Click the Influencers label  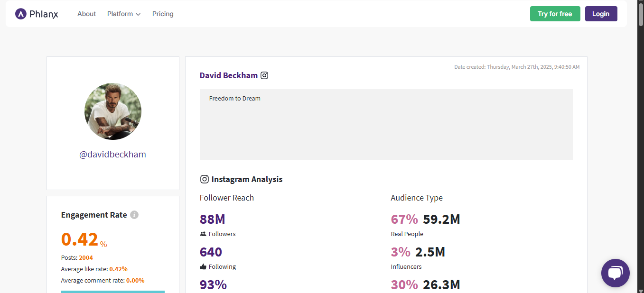point(406,266)
